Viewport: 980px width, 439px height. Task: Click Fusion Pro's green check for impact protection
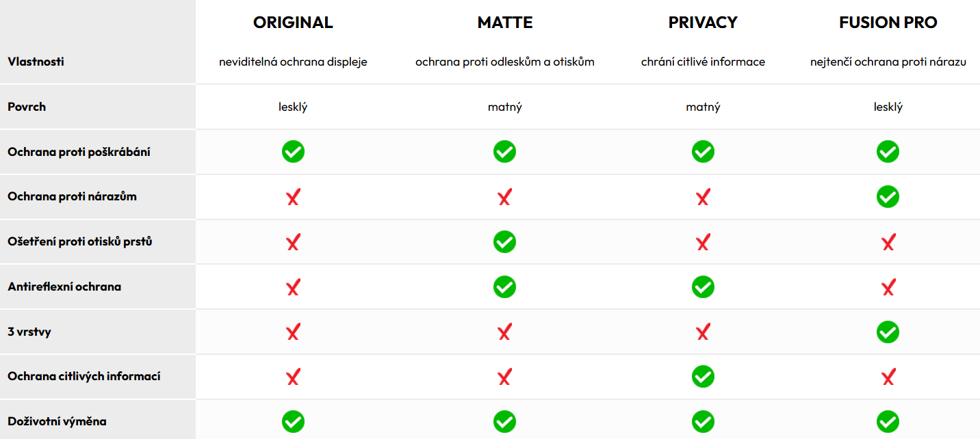(x=888, y=197)
